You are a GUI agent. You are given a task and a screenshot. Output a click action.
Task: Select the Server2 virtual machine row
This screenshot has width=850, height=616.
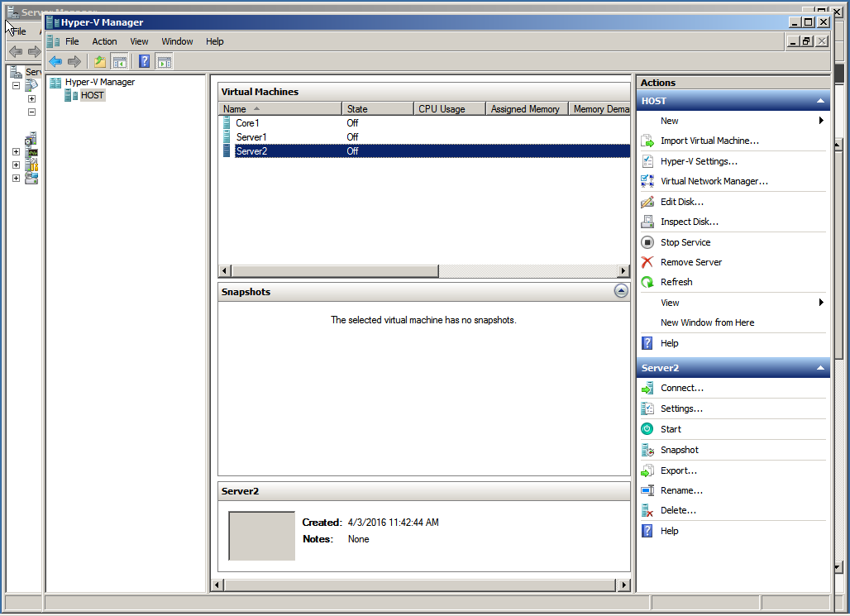click(424, 151)
